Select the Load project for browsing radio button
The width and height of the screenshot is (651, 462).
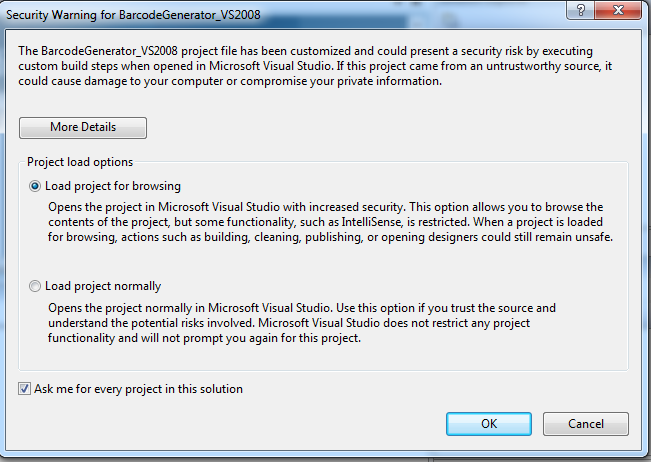(x=36, y=186)
